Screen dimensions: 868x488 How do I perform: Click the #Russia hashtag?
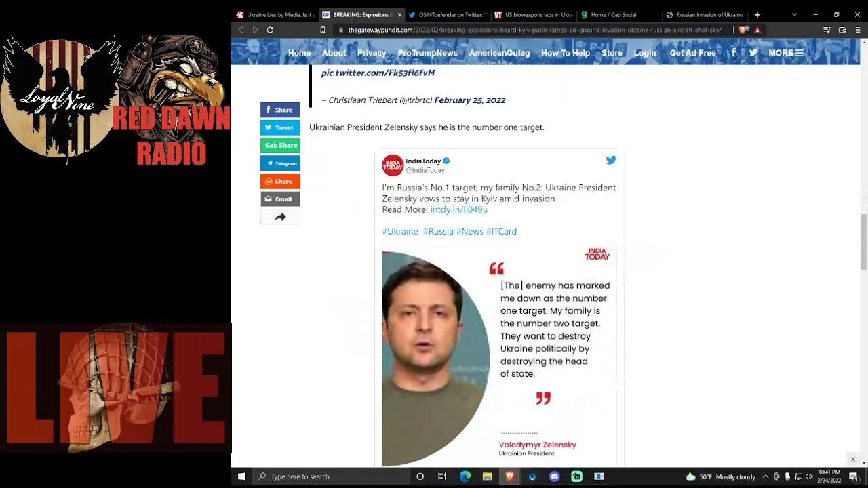[x=438, y=231]
